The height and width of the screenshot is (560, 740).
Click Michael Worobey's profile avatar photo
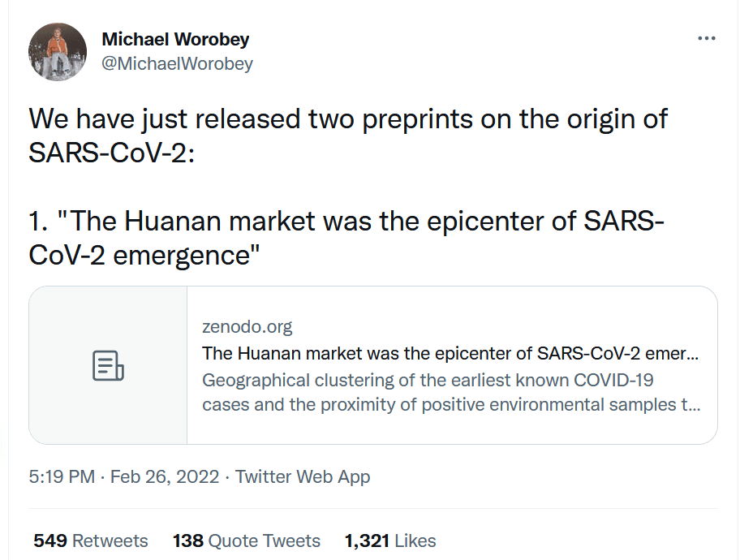tap(58, 52)
